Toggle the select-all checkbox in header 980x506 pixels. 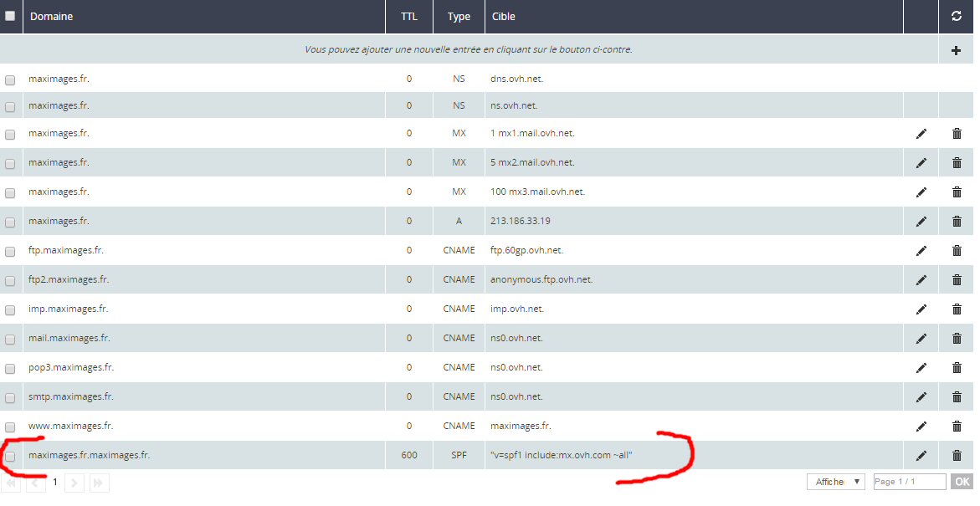pyautogui.click(x=10, y=16)
